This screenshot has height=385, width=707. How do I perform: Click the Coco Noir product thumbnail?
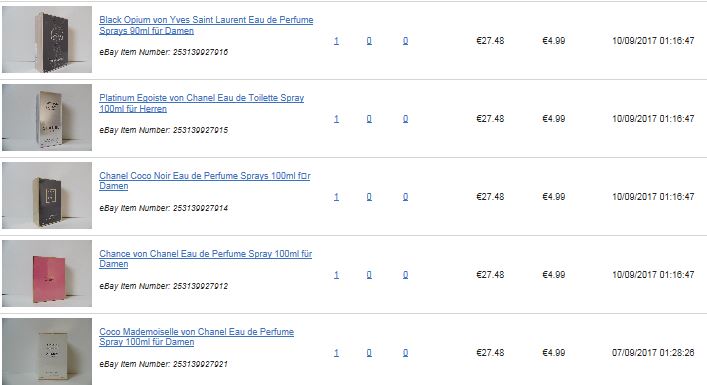[x=47, y=195]
